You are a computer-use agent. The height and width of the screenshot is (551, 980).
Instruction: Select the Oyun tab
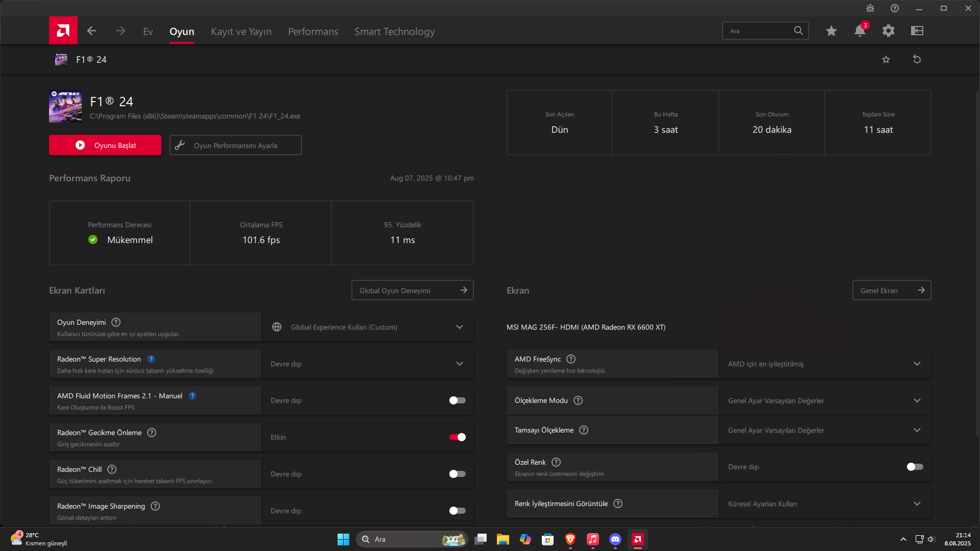tap(182, 32)
